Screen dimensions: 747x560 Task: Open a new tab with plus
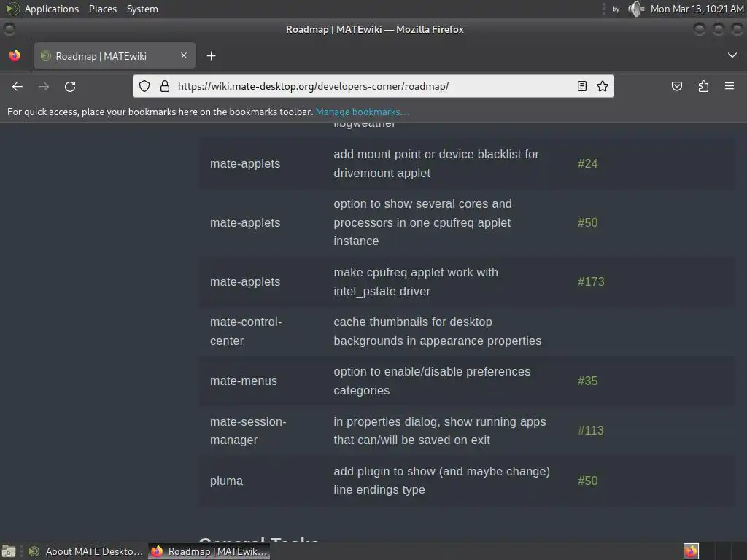[x=211, y=56]
